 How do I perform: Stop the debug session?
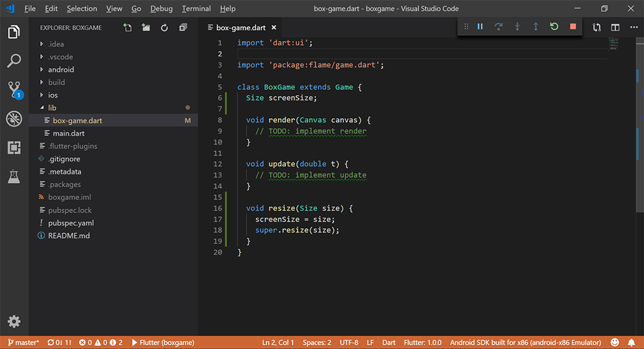[572, 26]
